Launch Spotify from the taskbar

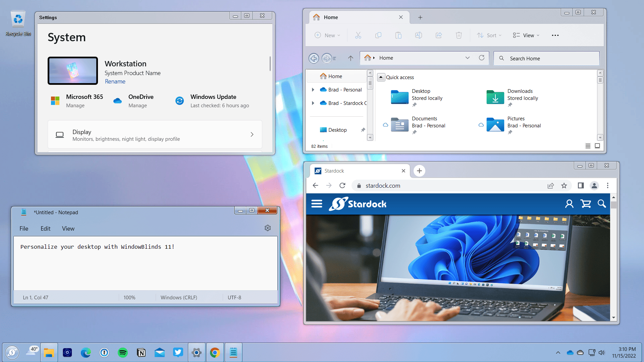coord(123,352)
